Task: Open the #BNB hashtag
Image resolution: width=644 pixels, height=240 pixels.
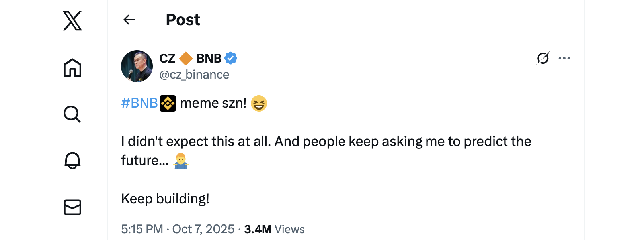Action: coord(139,103)
